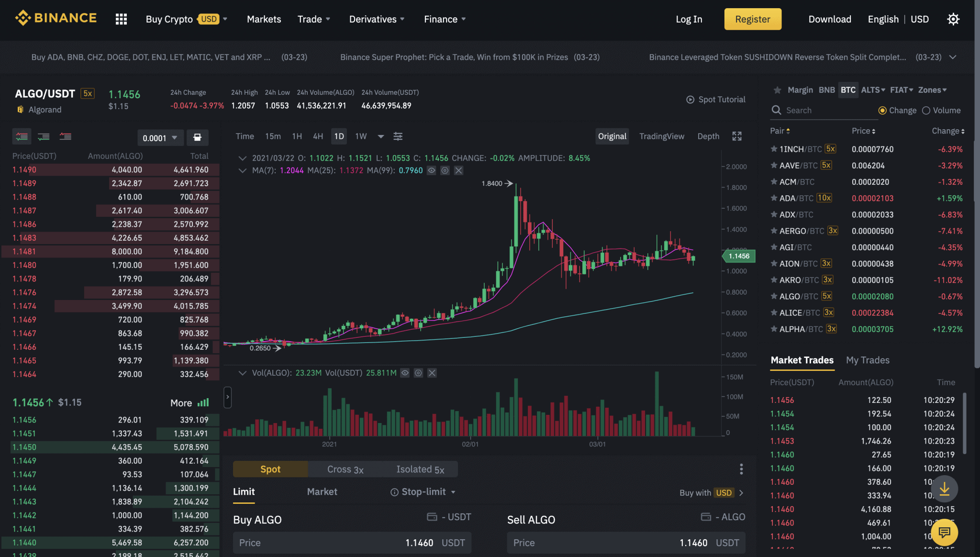Click the Register button
The image size is (980, 557).
tap(753, 19)
